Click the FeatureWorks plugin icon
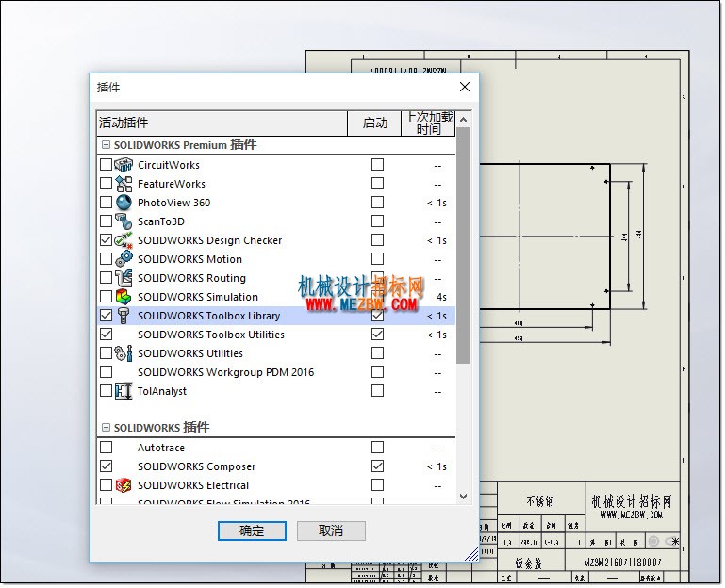Screen dimensions: 725x588 coord(124,184)
